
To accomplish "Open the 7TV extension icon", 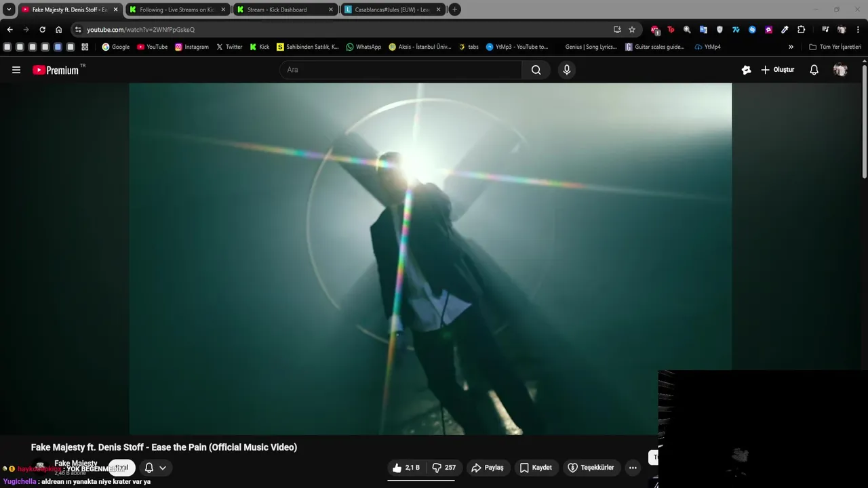I will tap(736, 30).
